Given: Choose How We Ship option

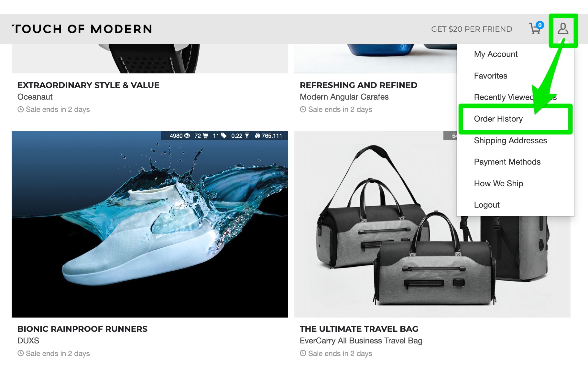Looking at the screenshot, I should [498, 183].
